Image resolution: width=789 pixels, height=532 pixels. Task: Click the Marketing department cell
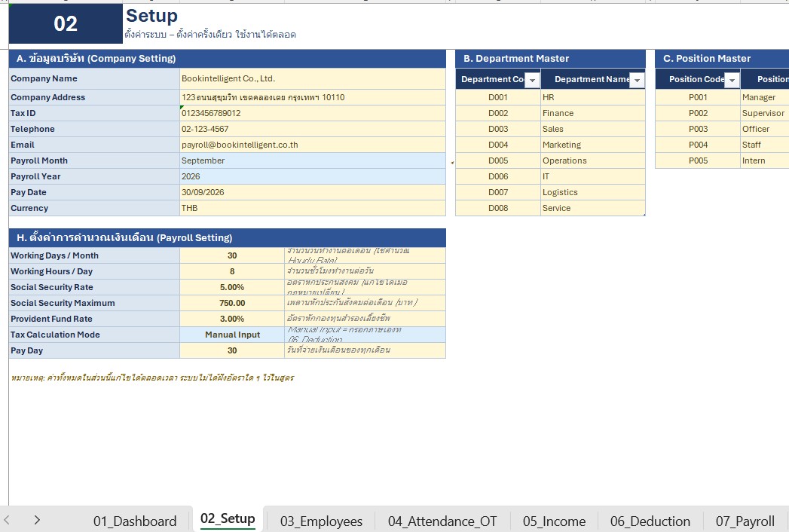[593, 145]
